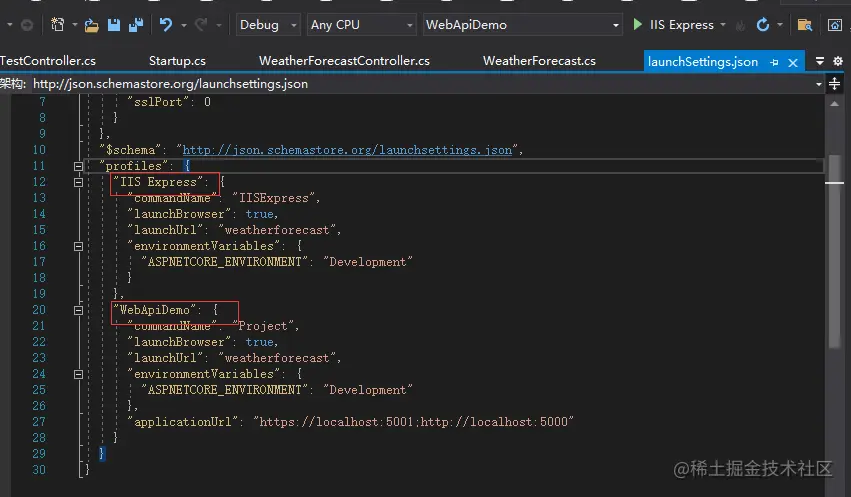
Task: Click the "$schema" key on line 10
Action: coord(130,150)
